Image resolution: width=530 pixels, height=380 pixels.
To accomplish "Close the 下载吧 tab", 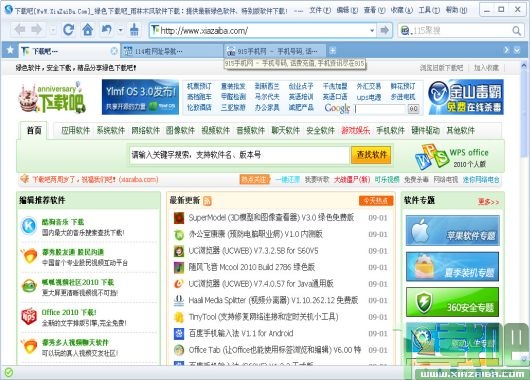I will (x=114, y=51).
